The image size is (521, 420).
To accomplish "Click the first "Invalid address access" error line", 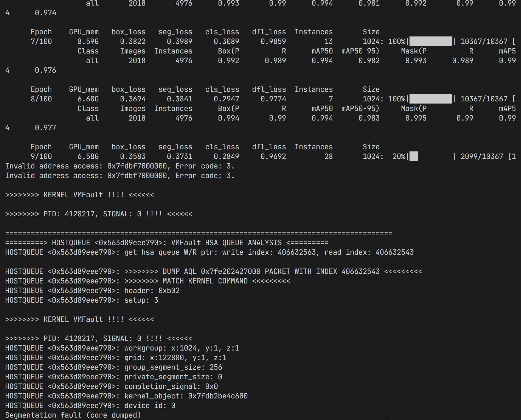I will pyautogui.click(x=120, y=166).
